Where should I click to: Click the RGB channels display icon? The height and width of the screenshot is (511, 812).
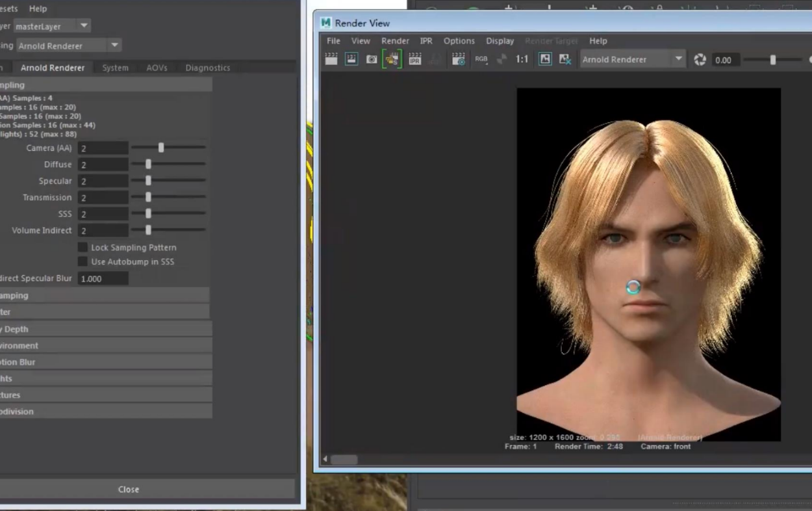coord(481,59)
